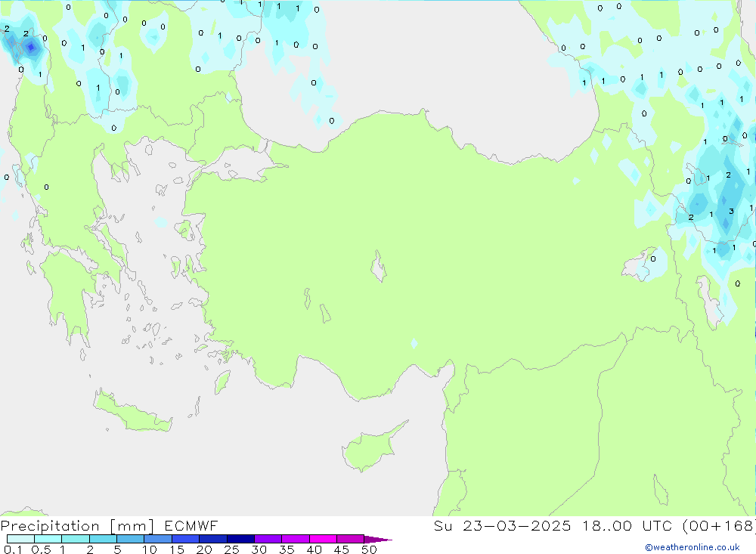Click the legend swatch between 0.1 and 0.5

(20, 539)
